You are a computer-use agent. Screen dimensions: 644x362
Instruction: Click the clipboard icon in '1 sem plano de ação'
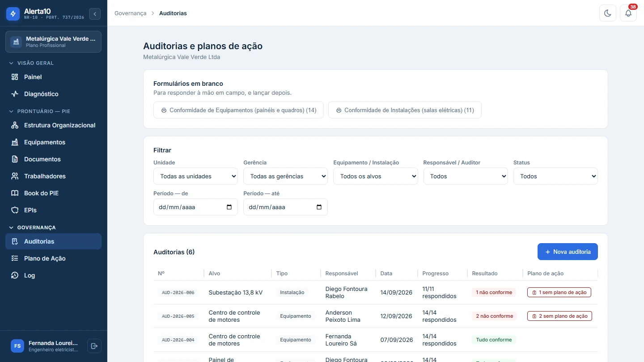(x=534, y=293)
